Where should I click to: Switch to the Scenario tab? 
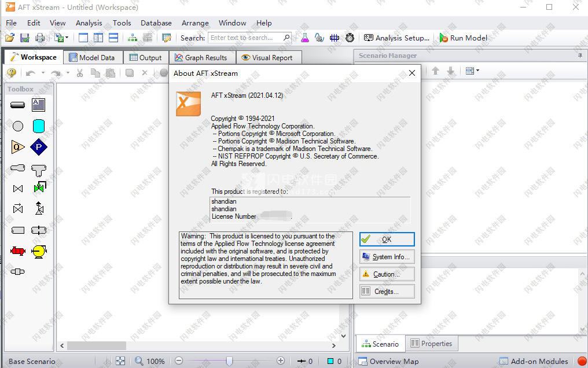(380, 344)
